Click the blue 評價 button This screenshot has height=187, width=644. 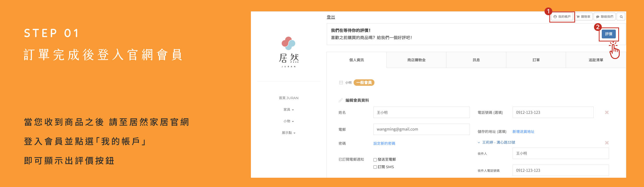608,34
